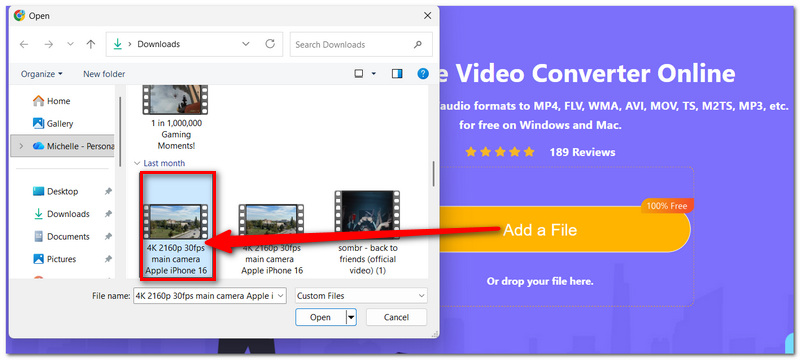Expand the address bar history dropdown

246,44
